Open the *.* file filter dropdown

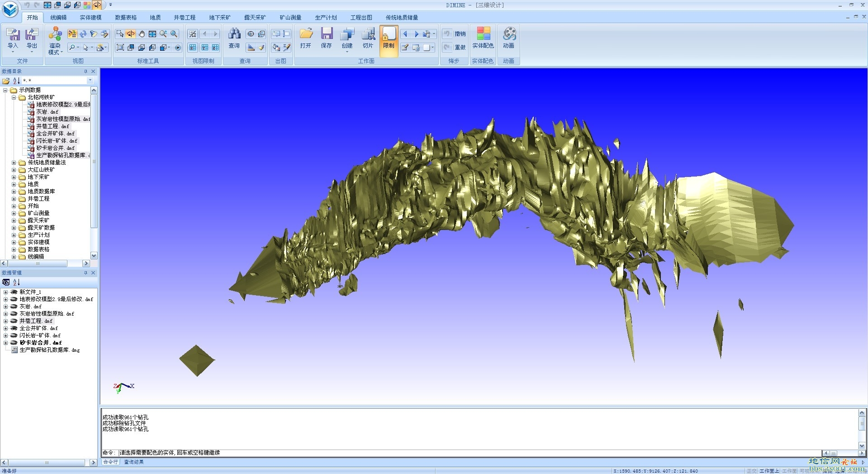pyautogui.click(x=90, y=81)
